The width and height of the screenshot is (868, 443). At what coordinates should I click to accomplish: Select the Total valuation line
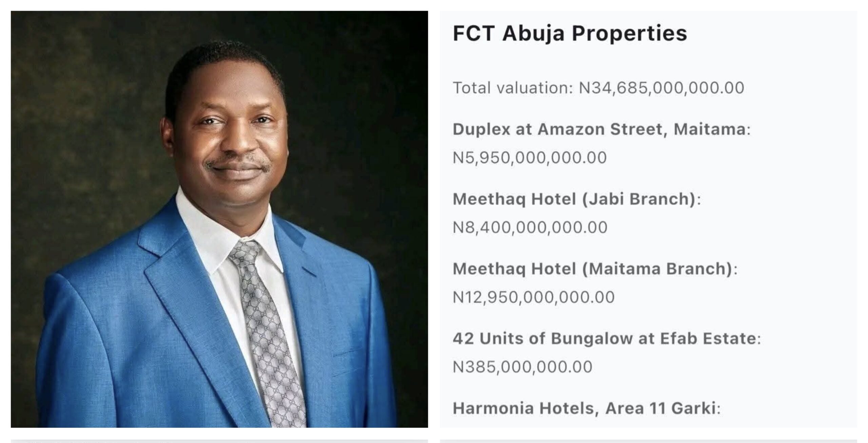point(598,88)
